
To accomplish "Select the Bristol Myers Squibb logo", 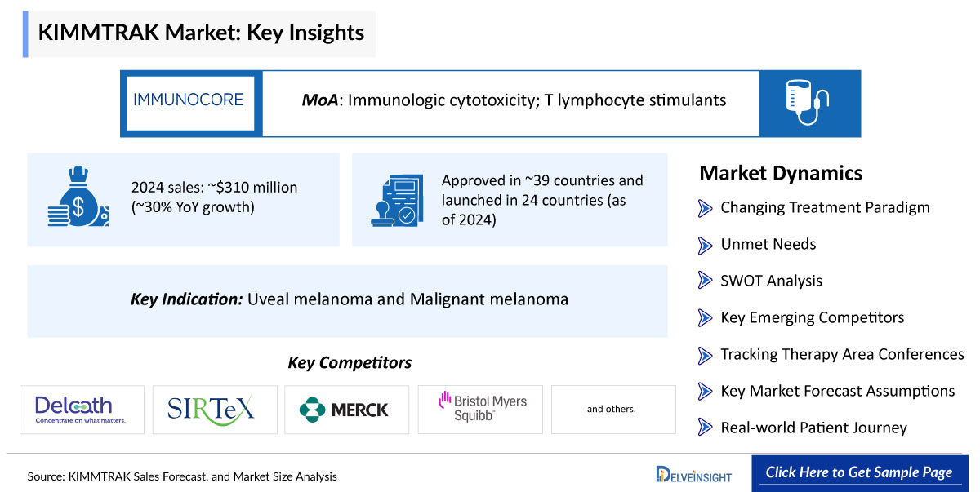I will [x=481, y=409].
